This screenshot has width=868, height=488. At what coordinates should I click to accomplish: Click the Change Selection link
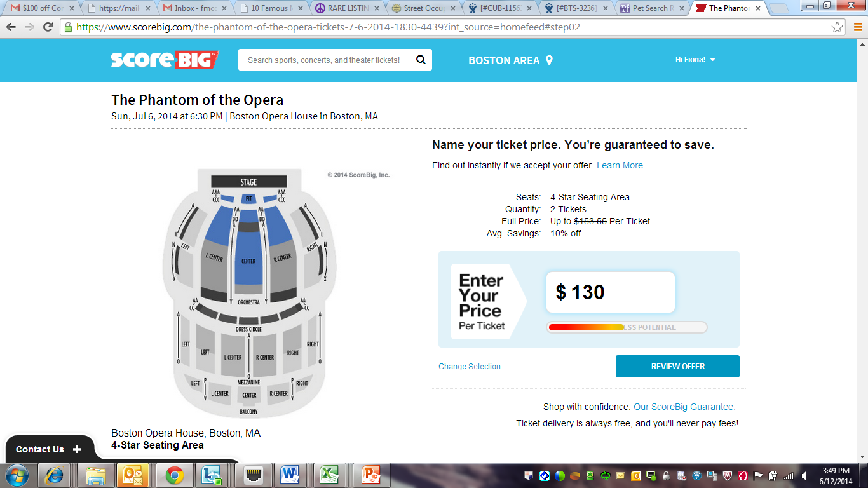(x=470, y=367)
